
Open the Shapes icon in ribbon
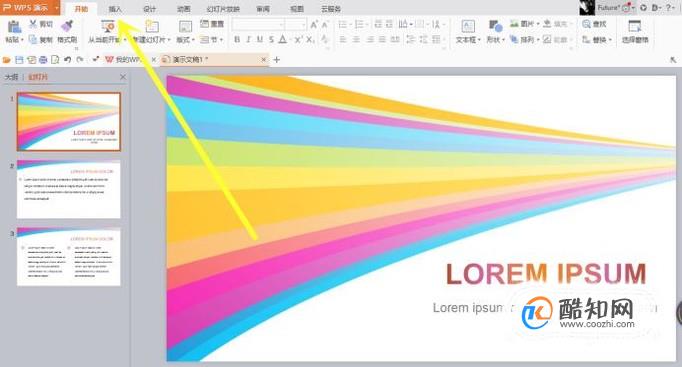tap(495, 26)
